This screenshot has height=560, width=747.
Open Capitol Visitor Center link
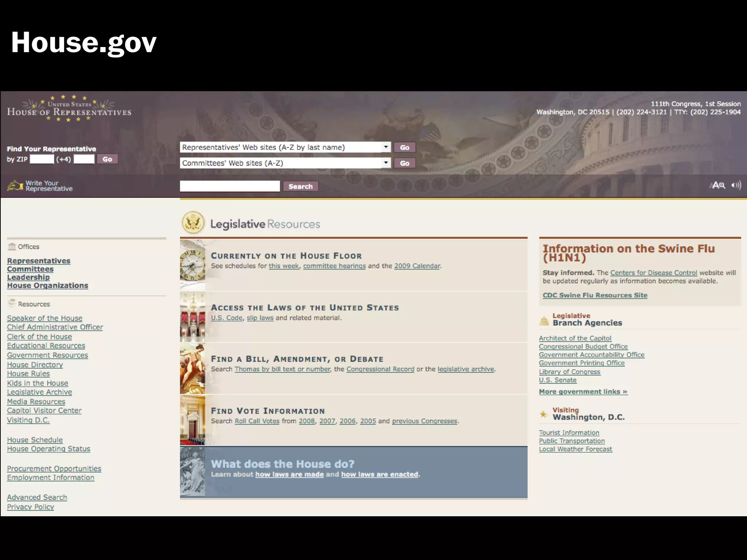[x=44, y=411]
